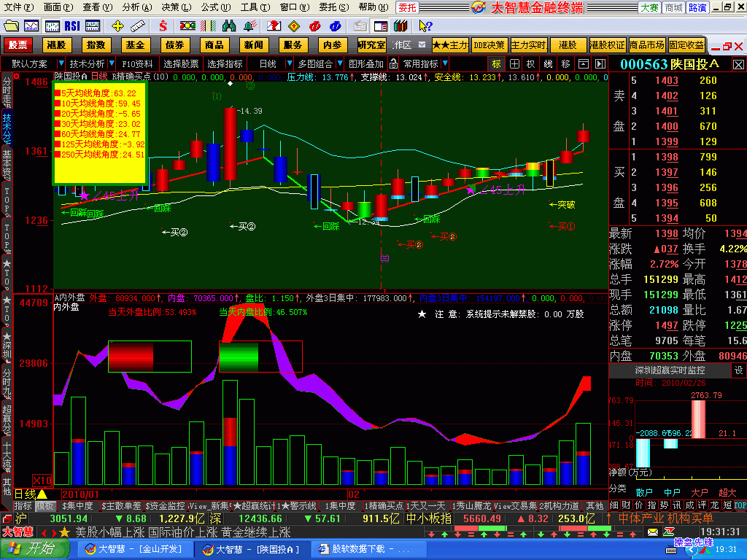Select the candlestick chart toolbar icon
Viewport: 747px width, 560px height.
coord(52,26)
